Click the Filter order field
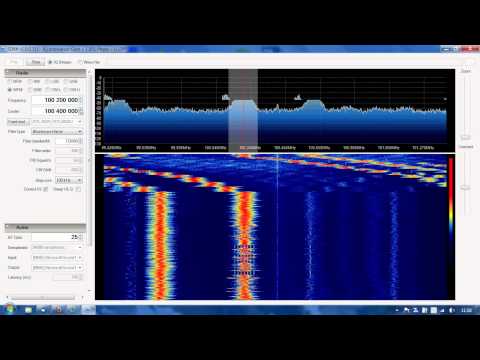The image size is (480, 360). (68, 151)
